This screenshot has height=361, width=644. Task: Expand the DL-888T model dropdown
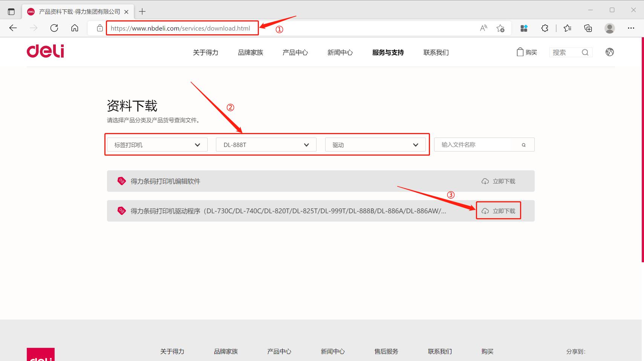pyautogui.click(x=265, y=144)
